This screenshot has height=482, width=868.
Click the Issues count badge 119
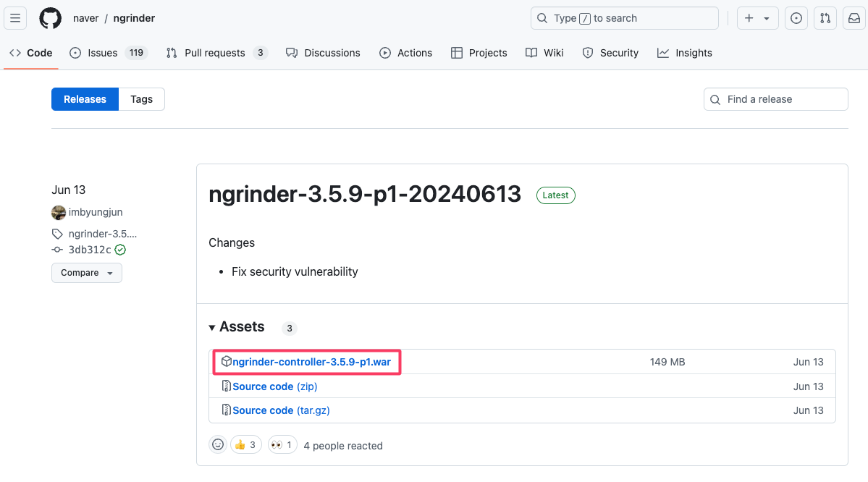pyautogui.click(x=136, y=53)
